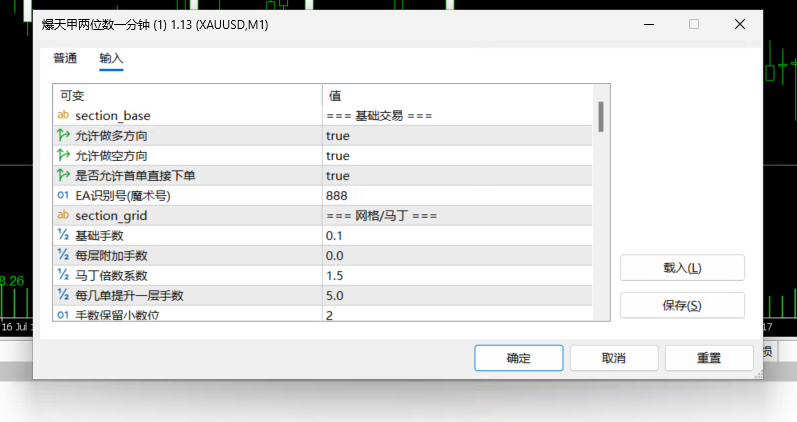
Task: Click the fraction icon beside 每几单提升一层手数
Action: coord(63,295)
